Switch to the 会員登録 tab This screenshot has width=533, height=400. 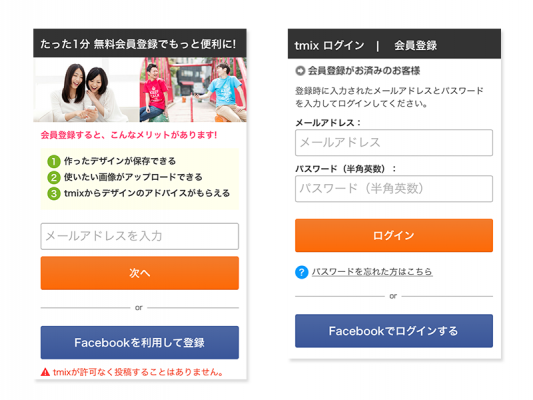tap(415, 45)
